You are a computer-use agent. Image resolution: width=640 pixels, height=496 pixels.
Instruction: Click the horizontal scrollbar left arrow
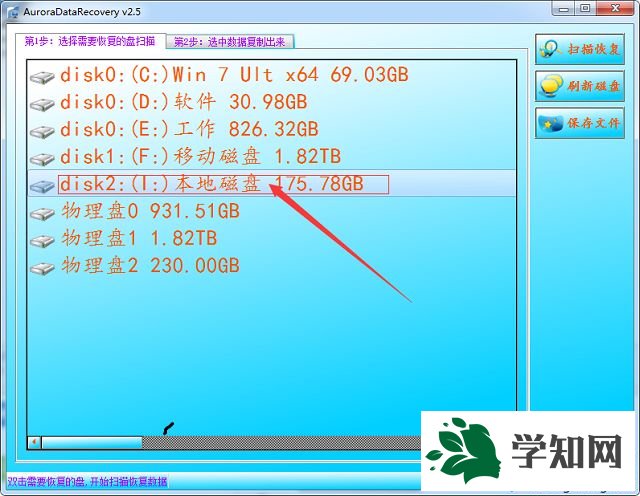pyautogui.click(x=34, y=442)
